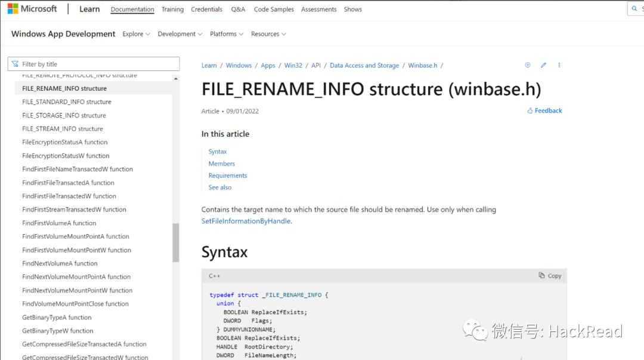Viewport: 644px width, 360px height.
Task: Click the Feedback thumbs-up button
Action: [x=544, y=110]
